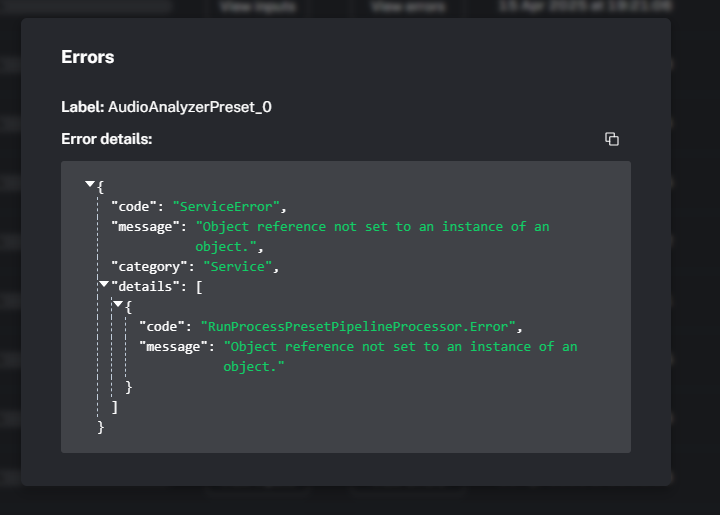This screenshot has width=720, height=515.
Task: Click the "ServiceError" code value
Action: click(x=226, y=207)
